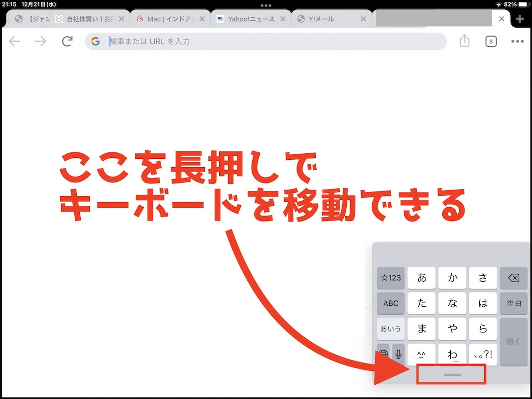This screenshot has height=399, width=532.
Task: Tap the ^_^ emoticon key
Action: click(421, 354)
